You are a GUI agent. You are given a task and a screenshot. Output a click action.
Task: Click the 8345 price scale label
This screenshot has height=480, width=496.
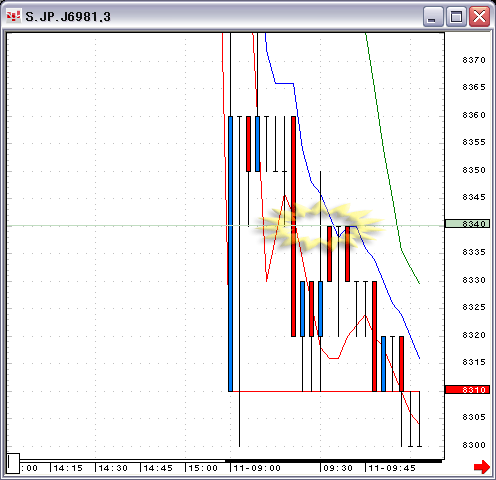[x=474, y=197]
